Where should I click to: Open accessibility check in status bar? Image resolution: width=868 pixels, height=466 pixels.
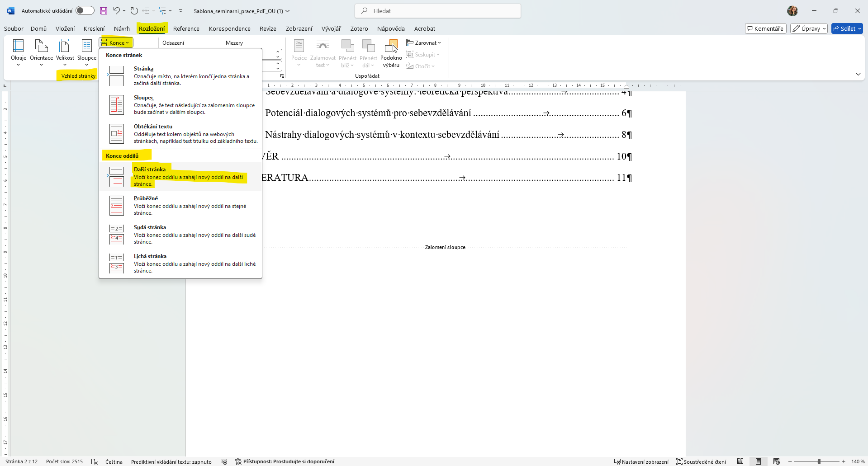tap(285, 461)
